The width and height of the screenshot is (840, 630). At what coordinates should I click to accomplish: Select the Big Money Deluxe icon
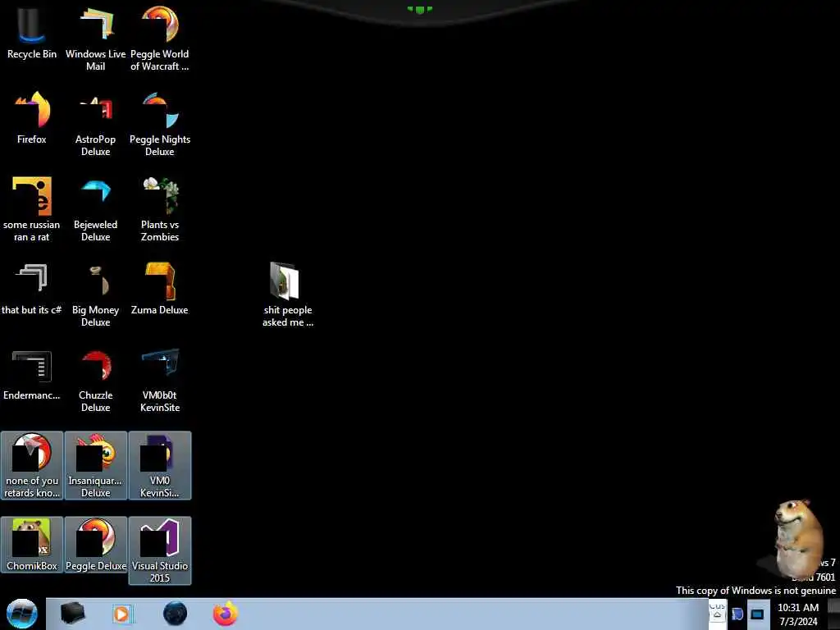pyautogui.click(x=95, y=294)
